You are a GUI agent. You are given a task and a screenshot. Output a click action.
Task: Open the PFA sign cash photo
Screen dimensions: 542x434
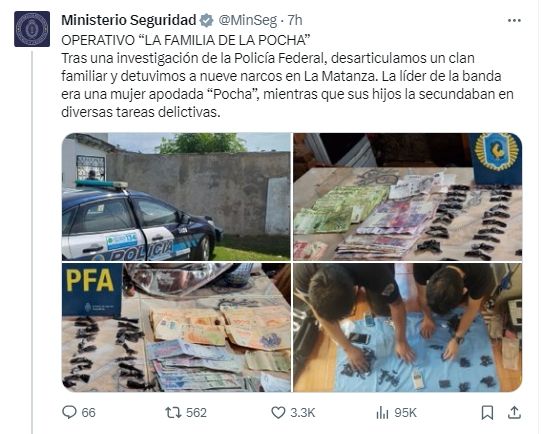[176, 328]
